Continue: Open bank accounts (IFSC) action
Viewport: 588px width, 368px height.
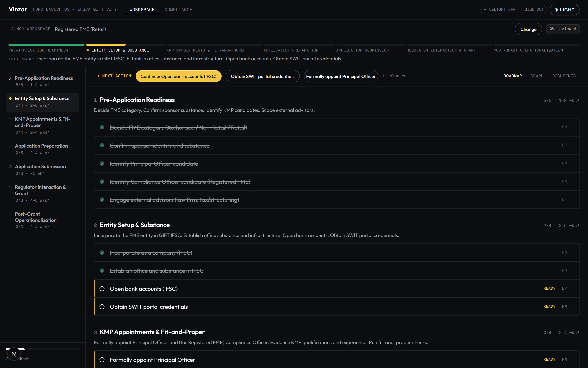tap(178, 76)
